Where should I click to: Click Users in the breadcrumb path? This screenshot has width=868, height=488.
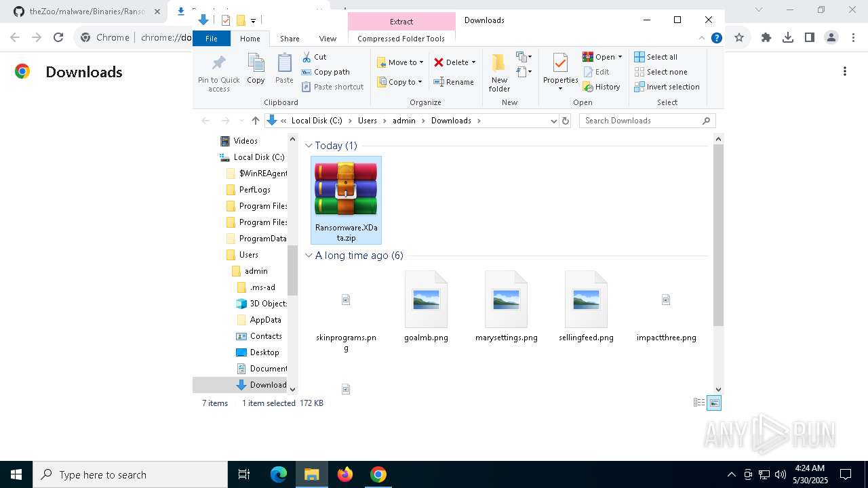coord(368,121)
